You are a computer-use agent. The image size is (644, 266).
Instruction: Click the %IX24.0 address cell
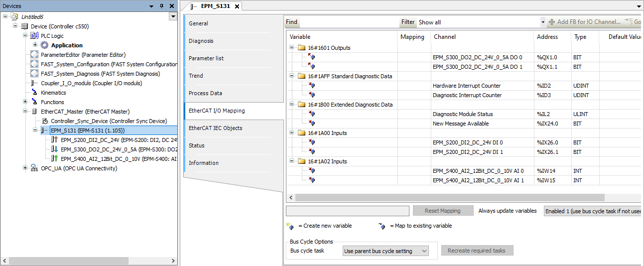click(x=552, y=124)
